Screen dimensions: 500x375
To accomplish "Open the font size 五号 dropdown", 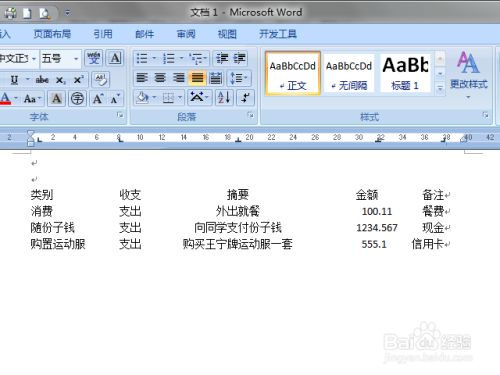I will [76, 59].
